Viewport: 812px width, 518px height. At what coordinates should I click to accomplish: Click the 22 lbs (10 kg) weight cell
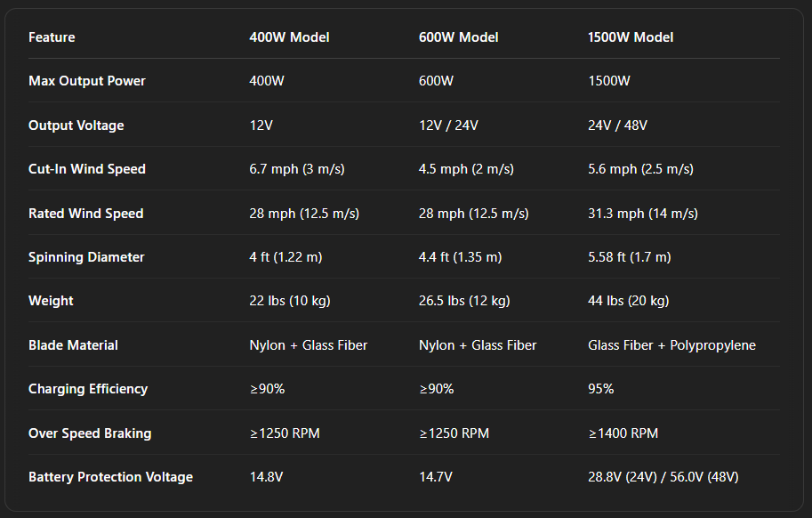click(290, 301)
